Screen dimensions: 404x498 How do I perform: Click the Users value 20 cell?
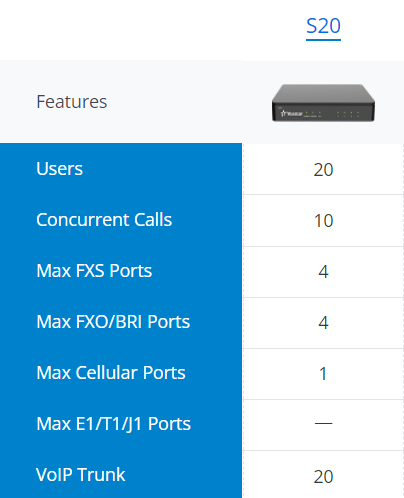pyautogui.click(x=323, y=170)
